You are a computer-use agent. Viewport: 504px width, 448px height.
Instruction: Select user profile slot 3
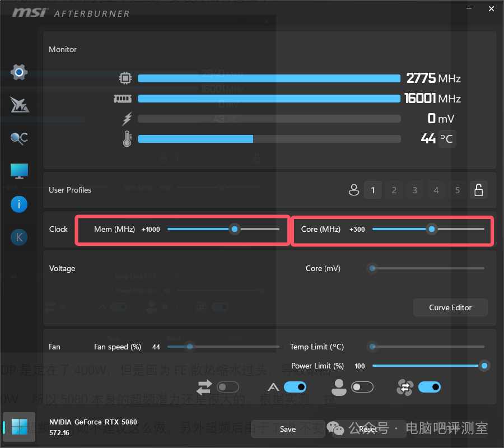(415, 190)
